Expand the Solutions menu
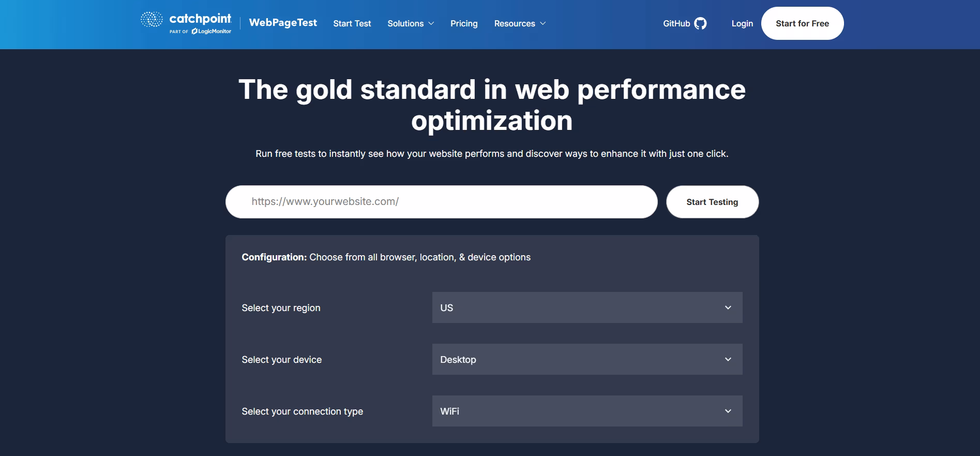This screenshot has height=456, width=980. coord(411,23)
